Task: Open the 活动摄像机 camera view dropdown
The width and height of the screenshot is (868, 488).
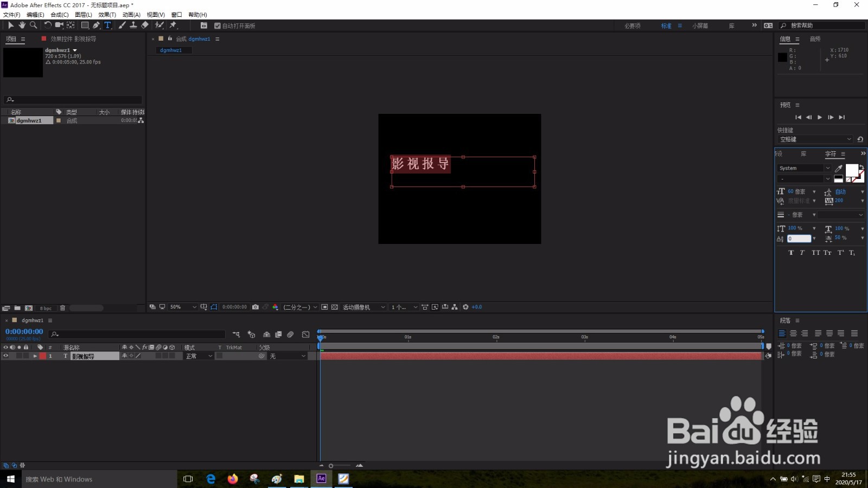Action: tap(363, 307)
